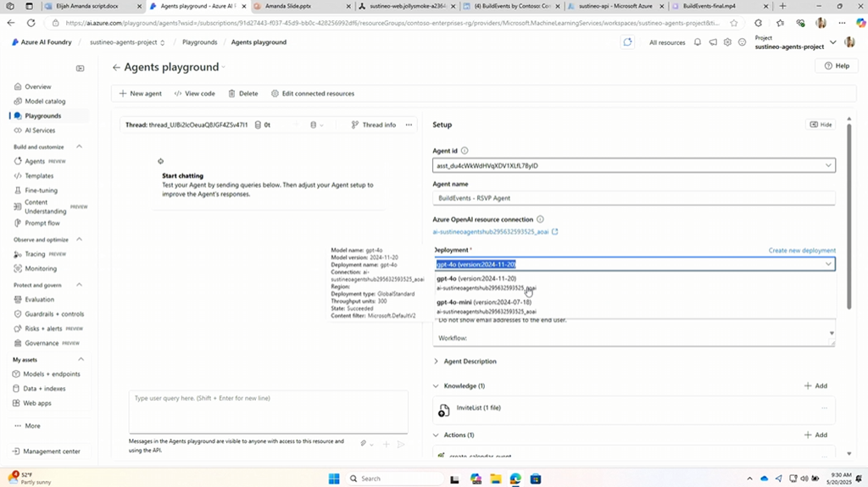Screen dimensions: 868x487
Task: Open Tracing preview page
Action: click(x=35, y=254)
